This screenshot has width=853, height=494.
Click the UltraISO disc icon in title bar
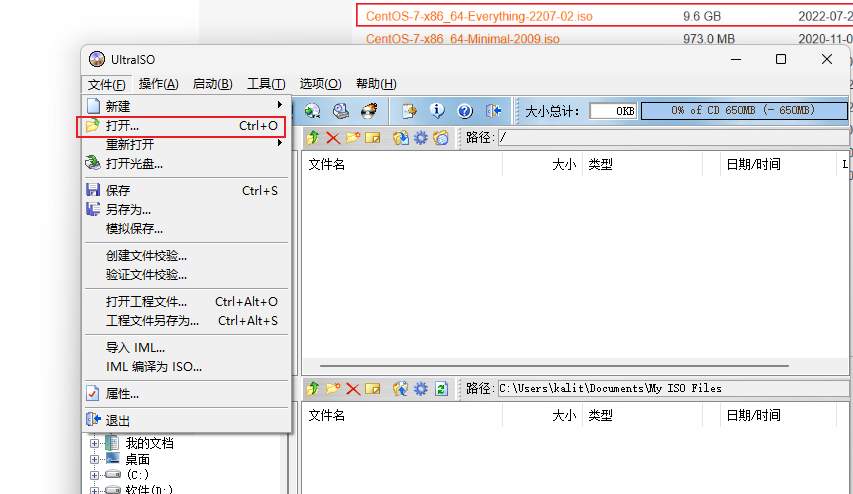97,59
